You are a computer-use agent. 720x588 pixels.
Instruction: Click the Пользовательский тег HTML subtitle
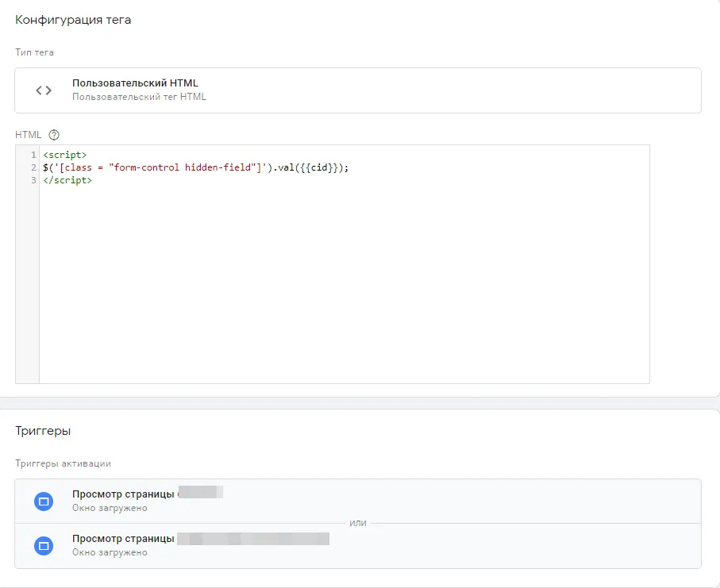tap(139, 97)
